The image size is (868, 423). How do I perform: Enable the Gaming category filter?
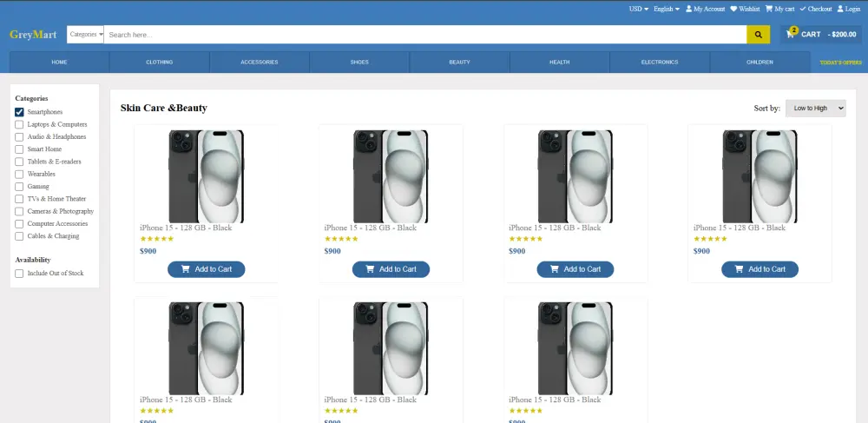coord(19,187)
